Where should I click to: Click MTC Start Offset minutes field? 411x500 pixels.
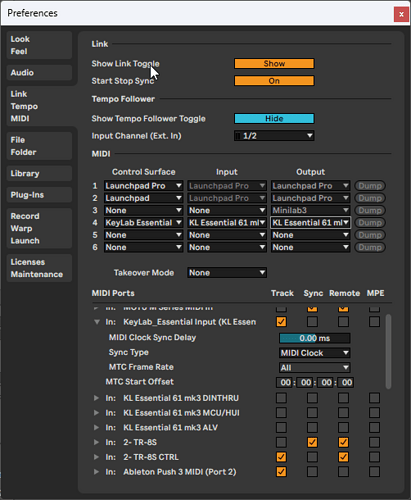click(x=306, y=382)
